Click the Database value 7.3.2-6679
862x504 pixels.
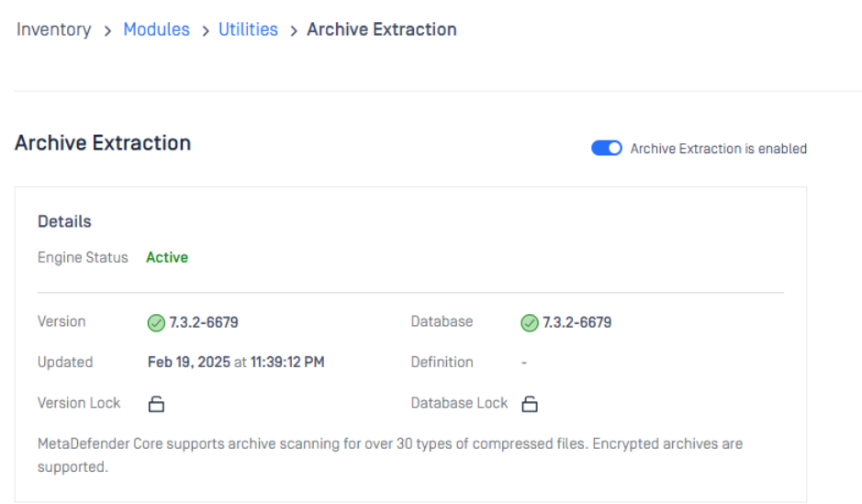pyautogui.click(x=577, y=322)
